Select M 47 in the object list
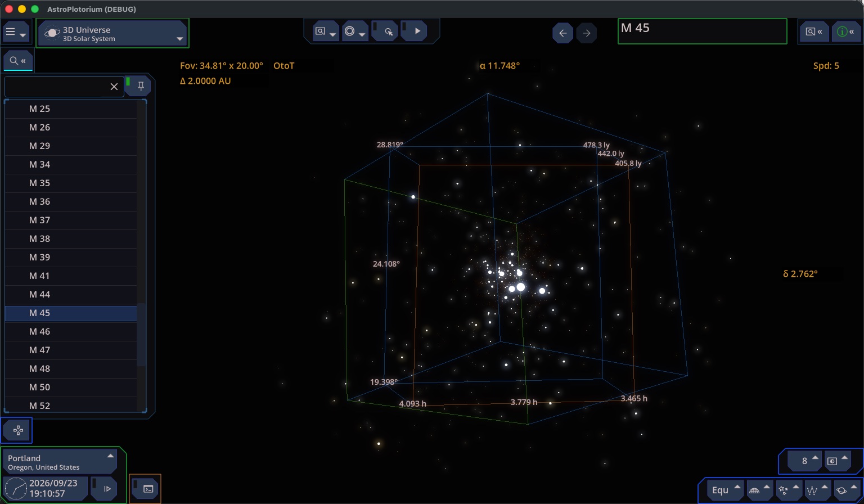The image size is (864, 504). [71, 350]
